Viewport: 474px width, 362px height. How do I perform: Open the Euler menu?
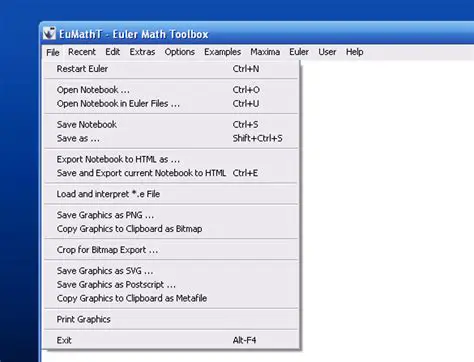click(299, 52)
